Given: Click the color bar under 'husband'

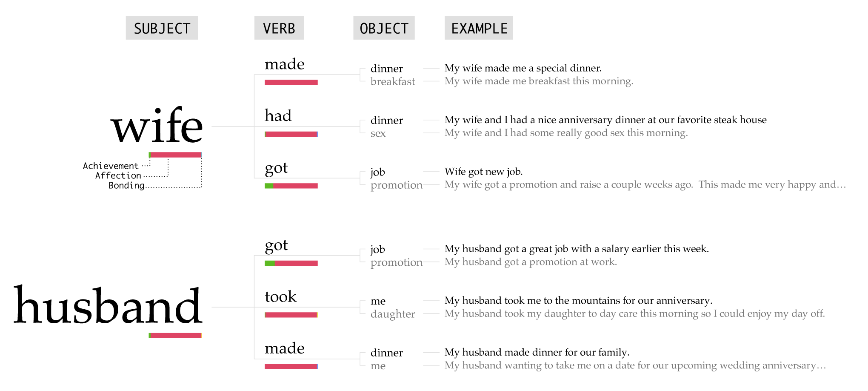Looking at the screenshot, I should (x=175, y=336).
